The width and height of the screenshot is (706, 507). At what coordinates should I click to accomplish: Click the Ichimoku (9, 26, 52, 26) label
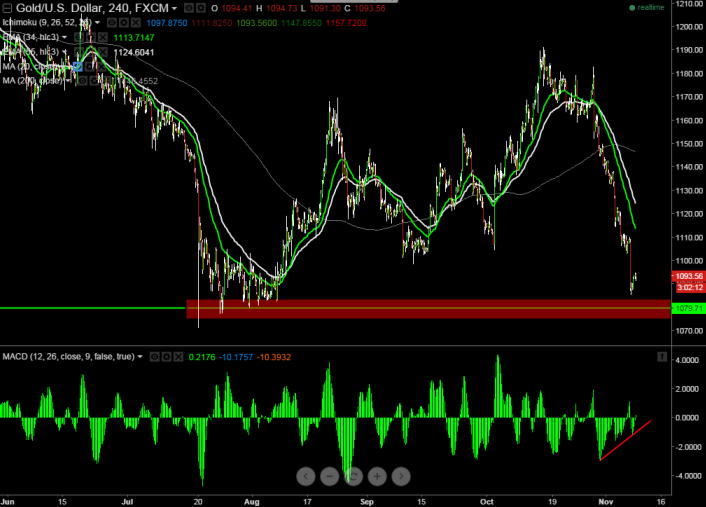47,23
